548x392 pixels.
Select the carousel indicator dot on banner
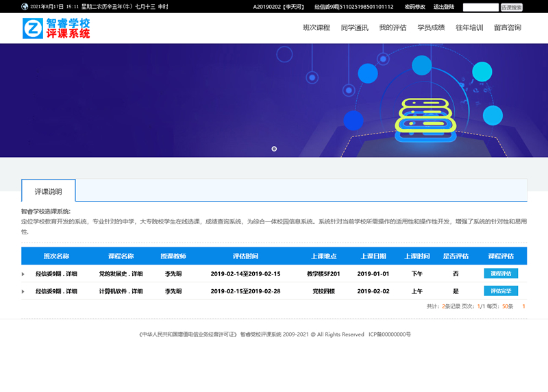274,149
